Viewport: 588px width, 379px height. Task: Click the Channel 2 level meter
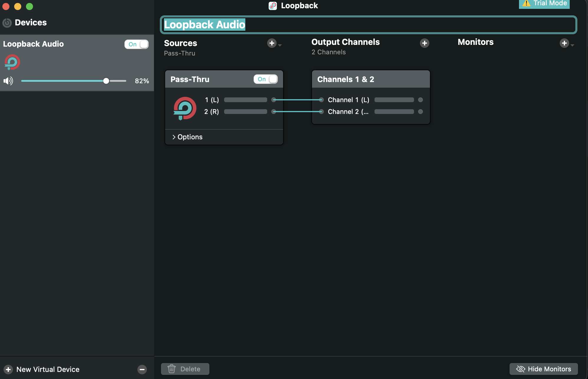394,112
